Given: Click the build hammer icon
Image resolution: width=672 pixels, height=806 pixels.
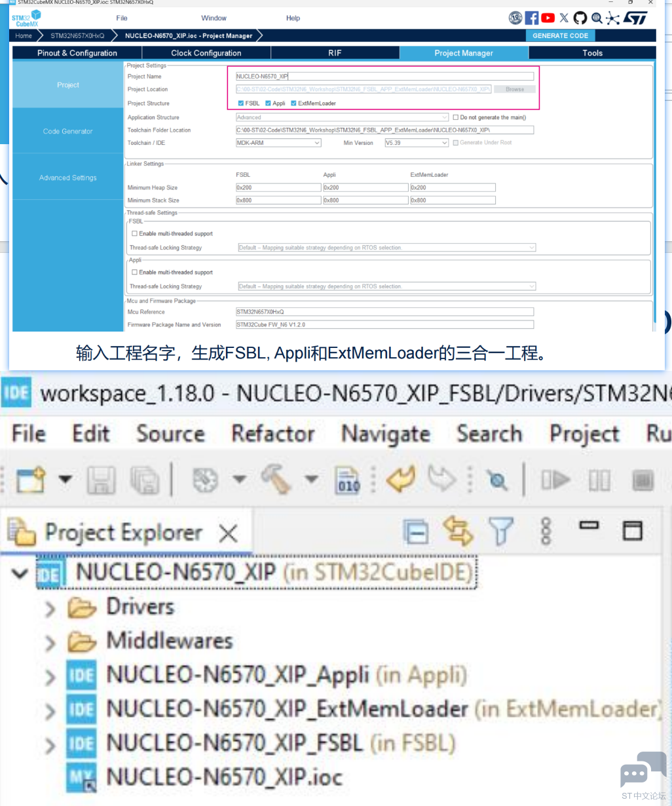Looking at the screenshot, I should coord(276,479).
